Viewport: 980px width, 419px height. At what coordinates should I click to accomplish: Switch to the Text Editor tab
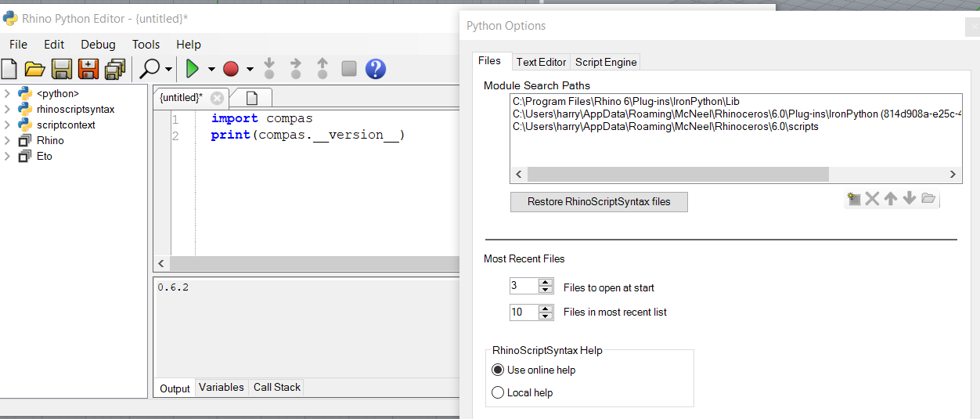click(x=541, y=62)
